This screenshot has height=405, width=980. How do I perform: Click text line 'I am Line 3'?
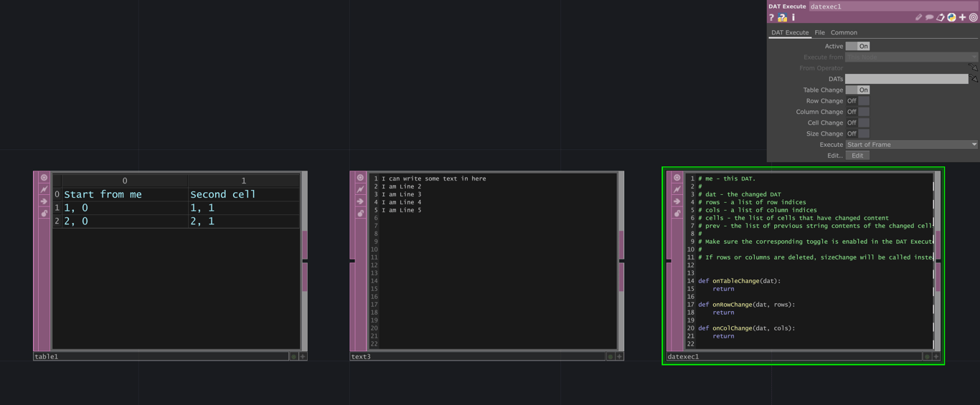tap(401, 194)
